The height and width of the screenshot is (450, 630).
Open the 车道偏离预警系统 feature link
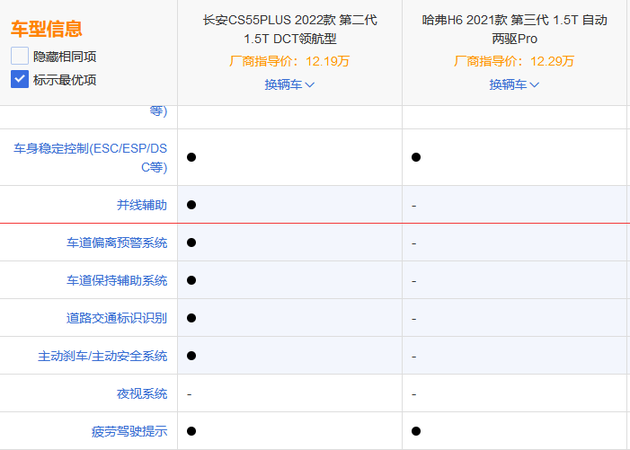(x=117, y=242)
